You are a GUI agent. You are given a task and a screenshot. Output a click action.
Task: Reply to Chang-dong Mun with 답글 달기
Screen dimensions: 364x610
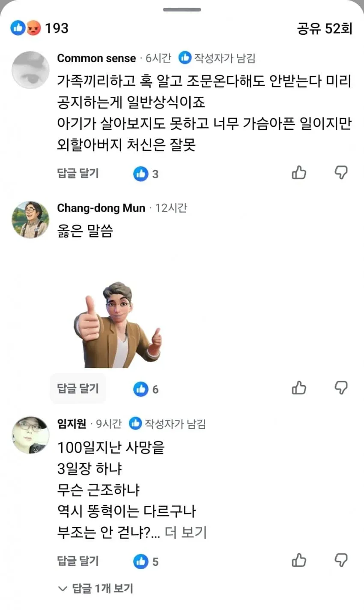tap(78, 388)
